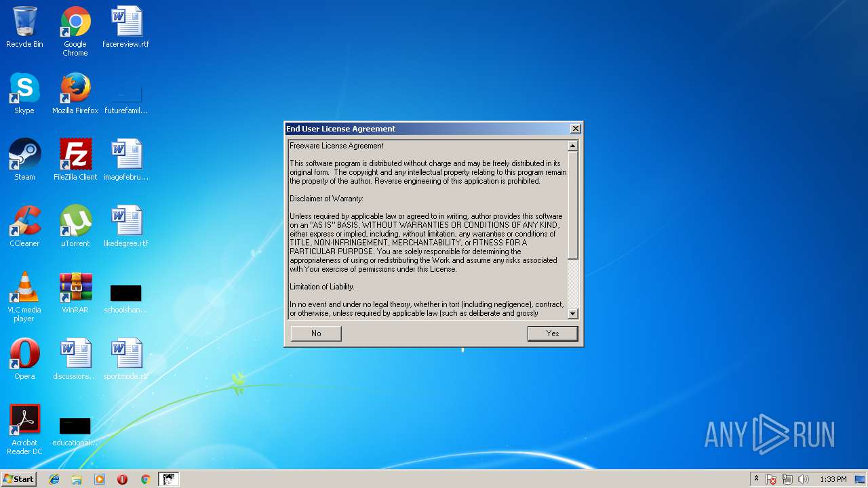Open the Action Center flag icon
Image resolution: width=868 pixels, height=488 pixels.
771,479
